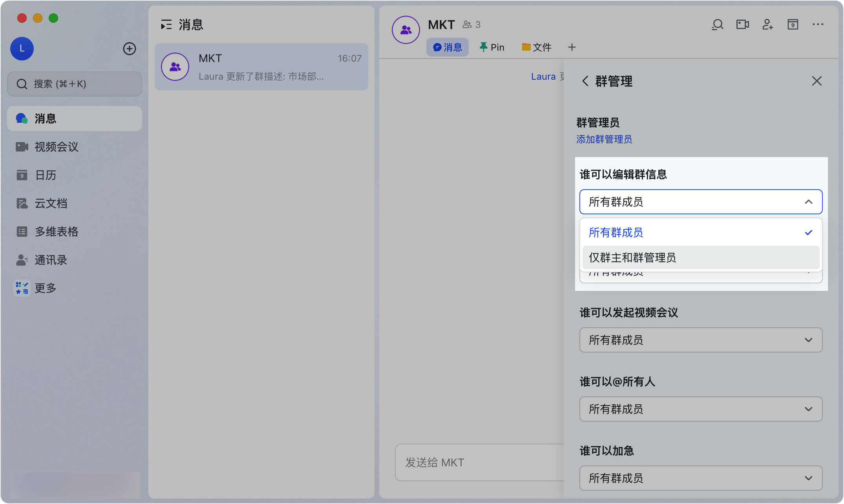Click the 发送给 MKT message input
844x504 pixels.
click(480, 462)
